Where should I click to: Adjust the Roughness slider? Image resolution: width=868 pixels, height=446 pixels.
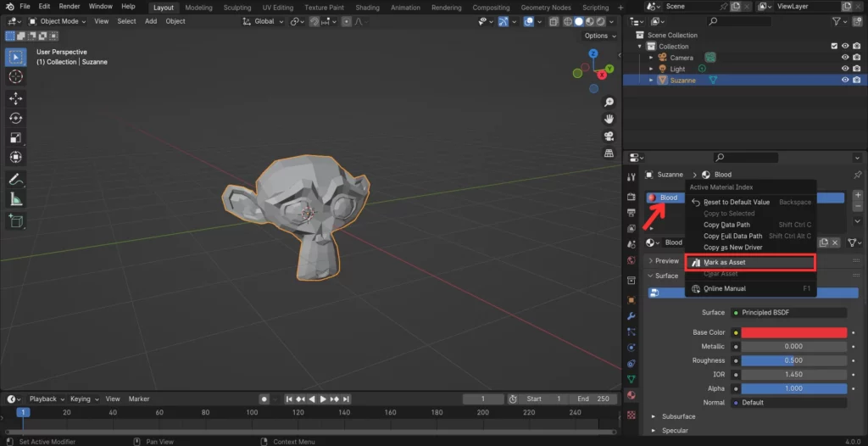pos(793,360)
